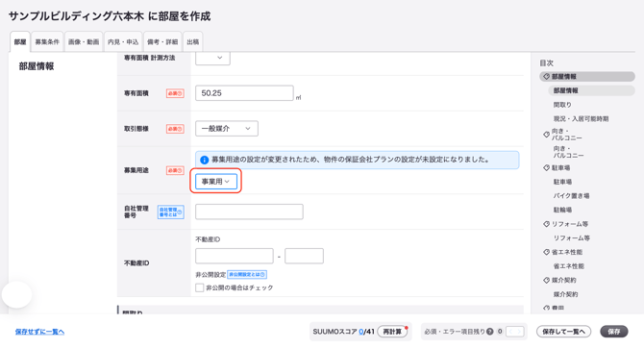Screen dimensions: 644x349
Task: Click the 保存せずに一覧へ link
Action: click(x=39, y=332)
